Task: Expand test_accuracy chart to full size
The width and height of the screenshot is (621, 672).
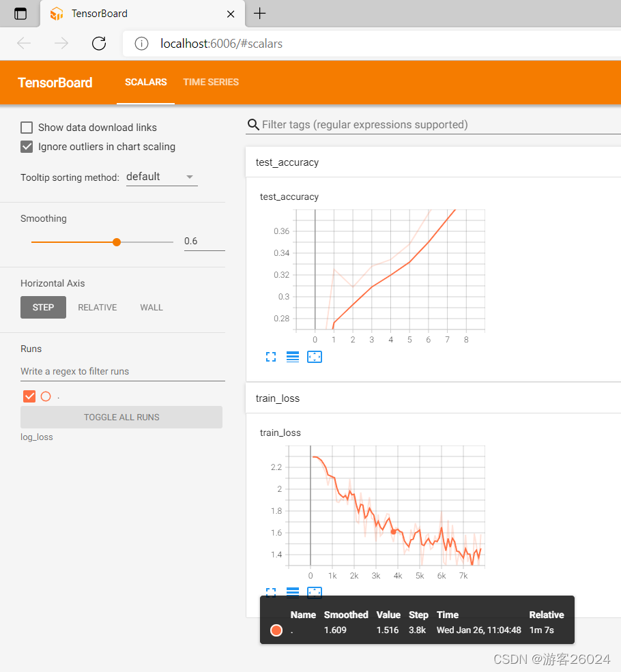Action: (271, 357)
